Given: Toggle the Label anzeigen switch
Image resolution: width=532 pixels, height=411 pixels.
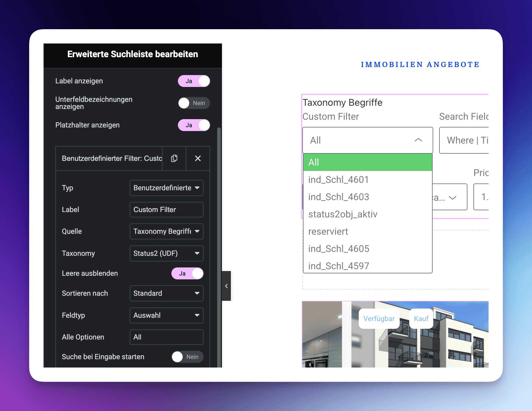Looking at the screenshot, I should pos(194,81).
